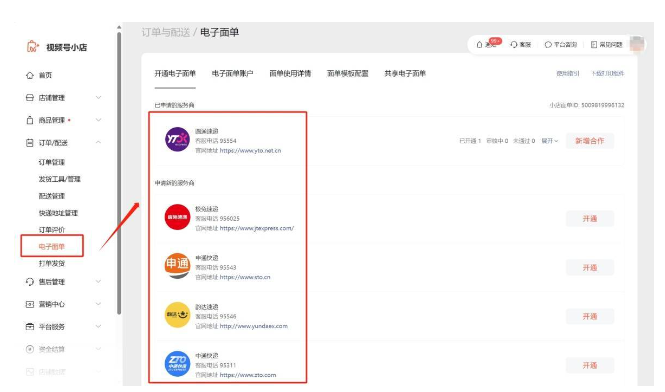Open 订单评价 in sidebar submenu
This screenshot has width=665, height=392.
coord(52,230)
